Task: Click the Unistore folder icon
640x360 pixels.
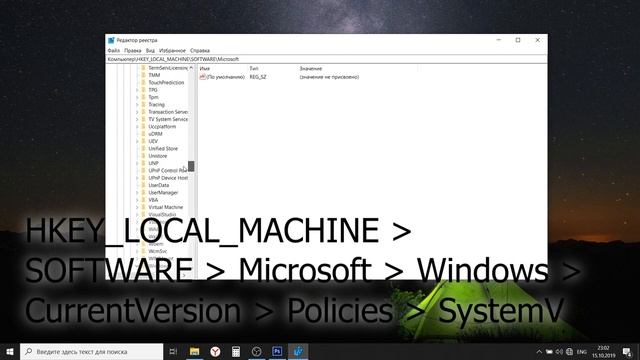Action: coord(143,156)
